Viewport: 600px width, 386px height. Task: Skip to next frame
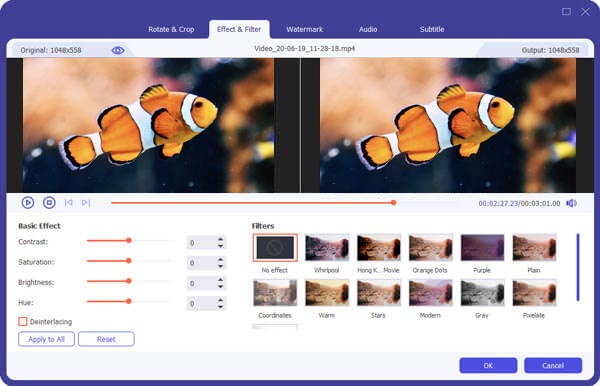click(x=86, y=202)
